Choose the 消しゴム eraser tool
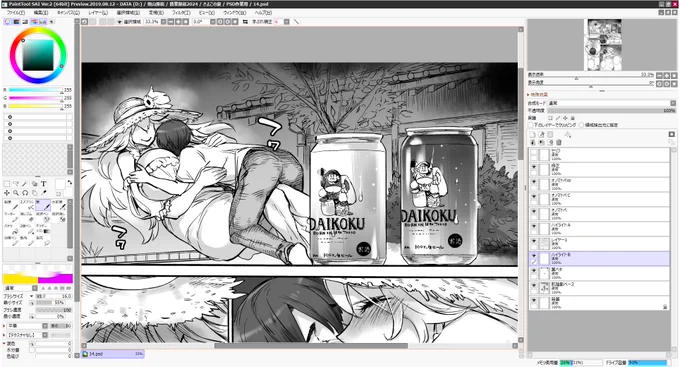680x367 pixels. 27,217
